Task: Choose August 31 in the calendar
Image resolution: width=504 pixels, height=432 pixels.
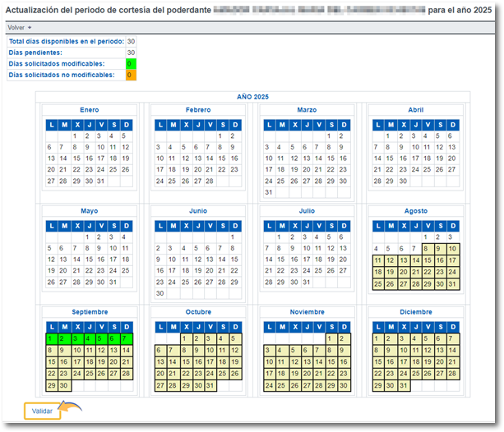Action: click(451, 284)
